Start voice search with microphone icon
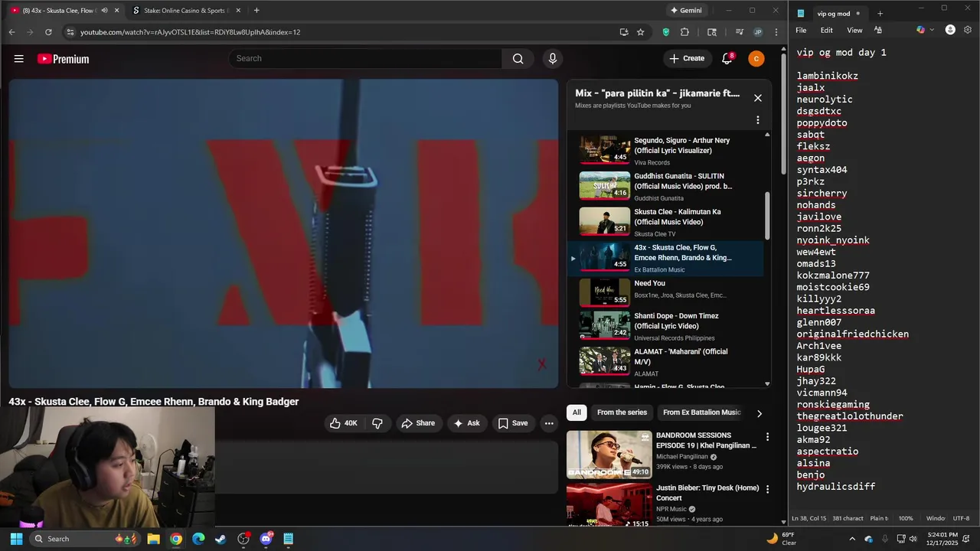Screen dimensions: 980x551 pos(553,59)
